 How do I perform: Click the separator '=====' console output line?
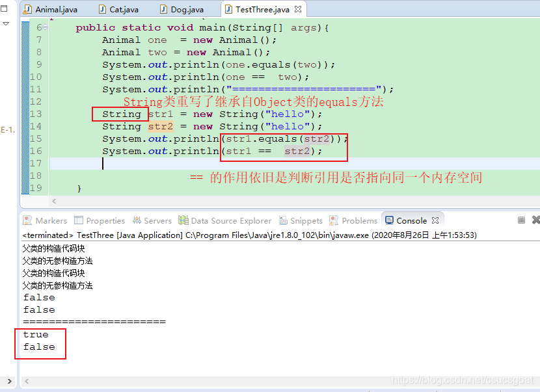[94, 322]
